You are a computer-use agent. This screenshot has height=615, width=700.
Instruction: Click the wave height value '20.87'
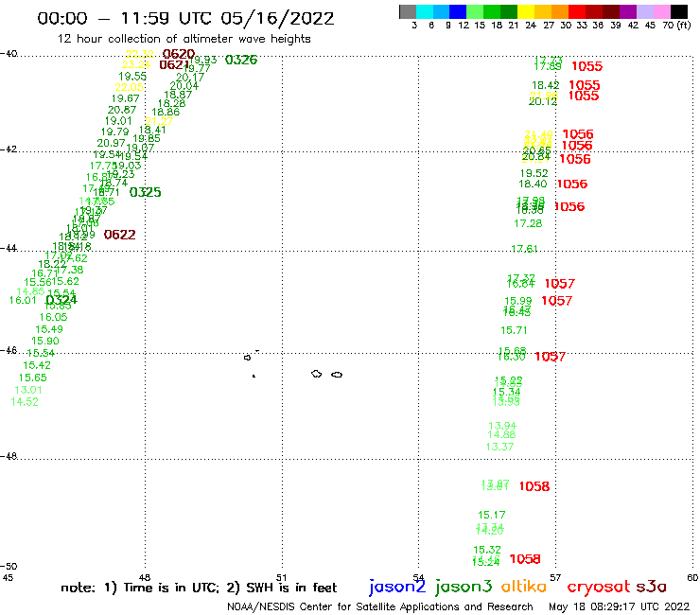122,110
